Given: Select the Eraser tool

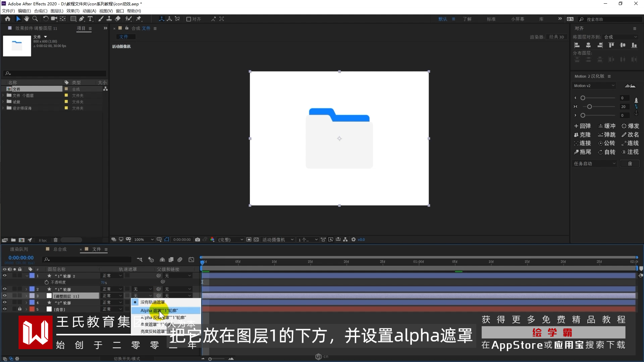Looking at the screenshot, I should (x=118, y=19).
